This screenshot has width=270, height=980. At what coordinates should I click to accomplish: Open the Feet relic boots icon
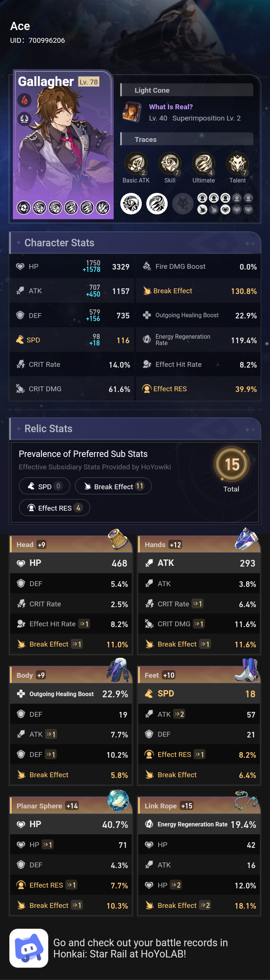246,669
